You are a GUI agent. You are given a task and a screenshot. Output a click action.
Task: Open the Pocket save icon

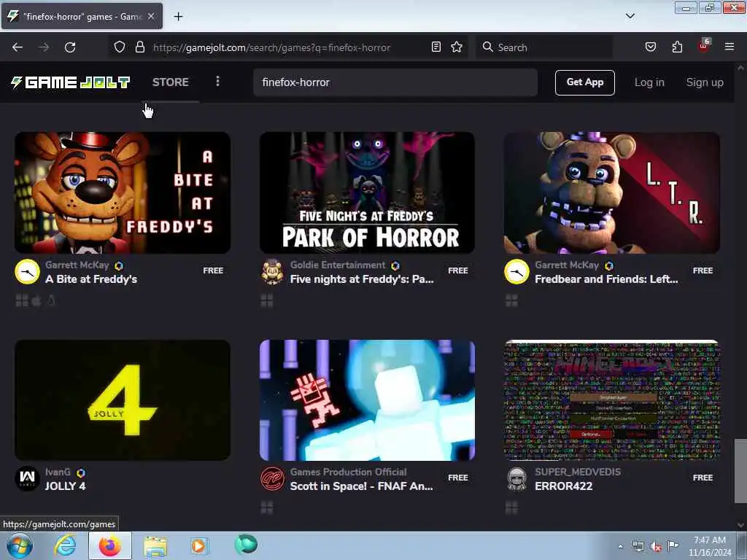(x=651, y=47)
